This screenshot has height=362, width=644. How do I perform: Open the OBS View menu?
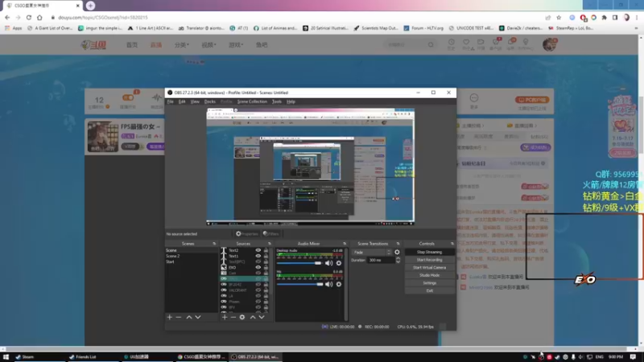195,101
